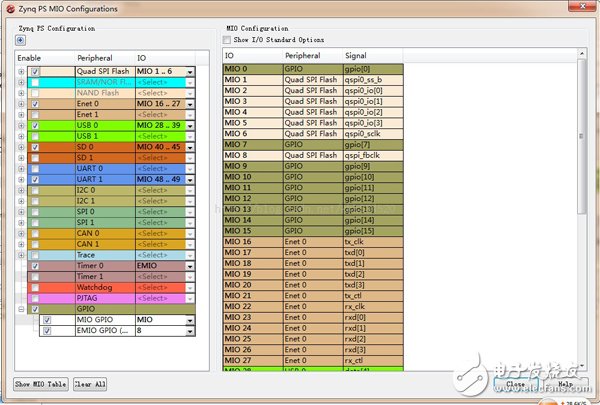The height and width of the screenshot is (405, 600).
Task: Enable the Watchdog checkbox
Action: coord(36,287)
